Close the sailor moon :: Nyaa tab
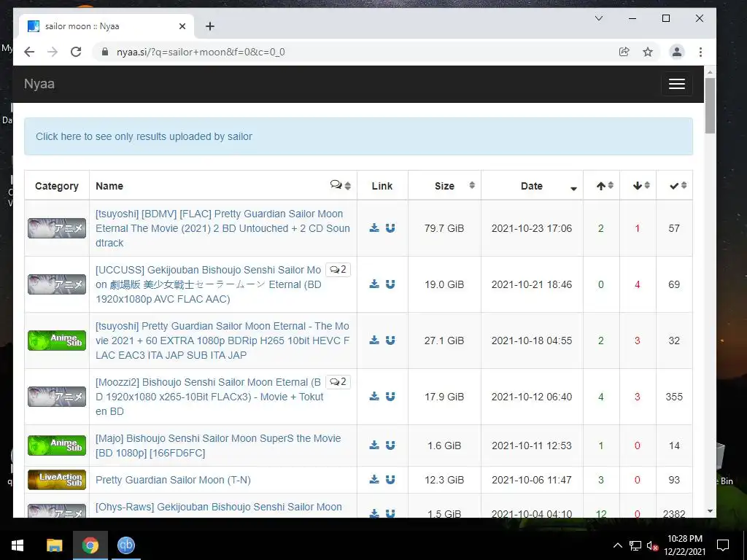This screenshot has height=560, width=747. tap(182, 26)
